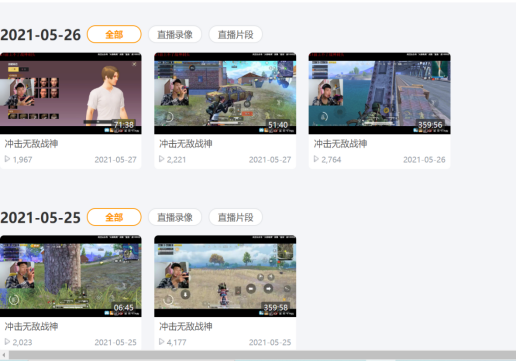Open the video thumbnail with duration 06:45
The height and width of the screenshot is (362, 516).
tap(71, 276)
